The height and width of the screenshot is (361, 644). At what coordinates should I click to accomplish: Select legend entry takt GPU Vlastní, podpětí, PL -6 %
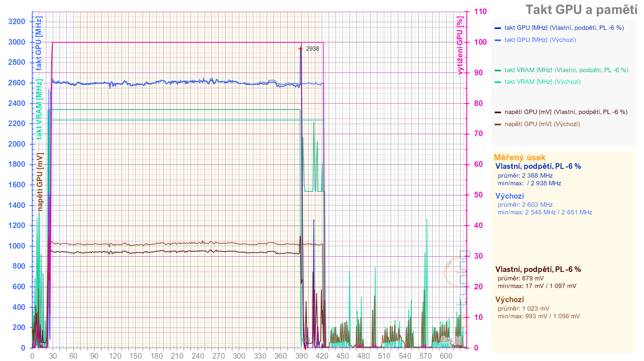pos(564,28)
